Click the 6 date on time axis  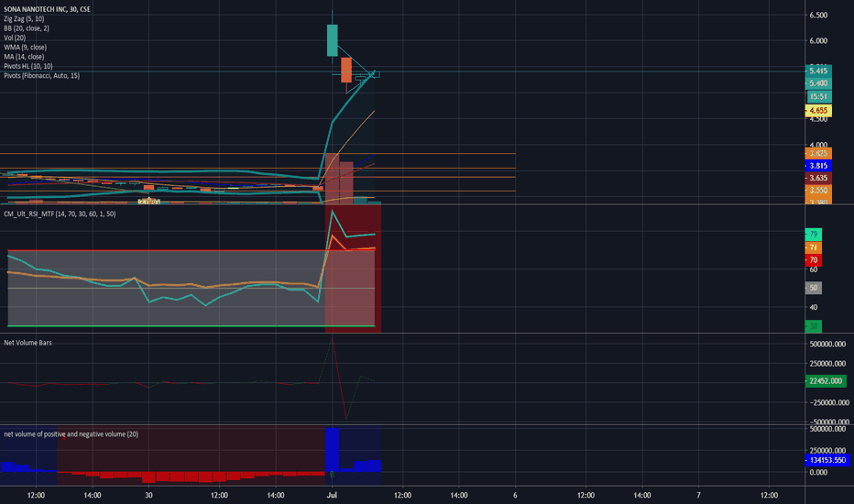515,495
